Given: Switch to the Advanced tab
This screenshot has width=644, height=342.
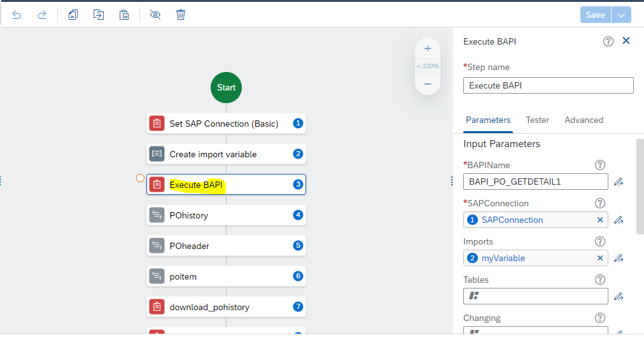Looking at the screenshot, I should tap(584, 120).
